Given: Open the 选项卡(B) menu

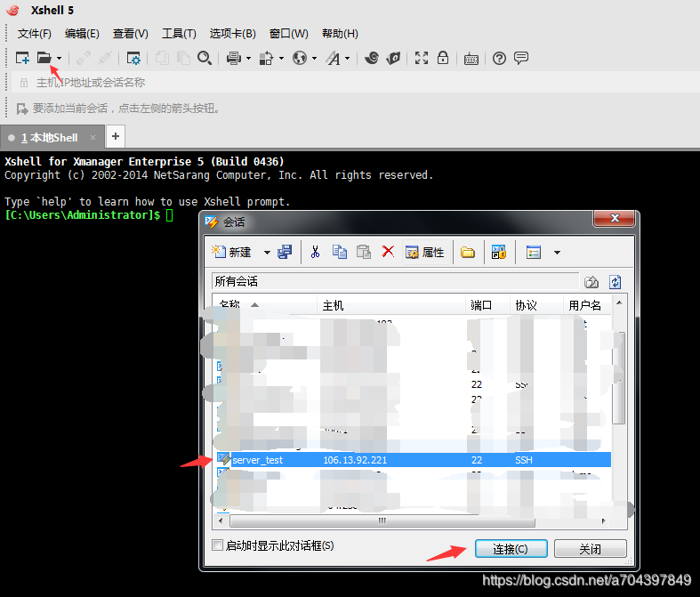Looking at the screenshot, I should (x=232, y=34).
